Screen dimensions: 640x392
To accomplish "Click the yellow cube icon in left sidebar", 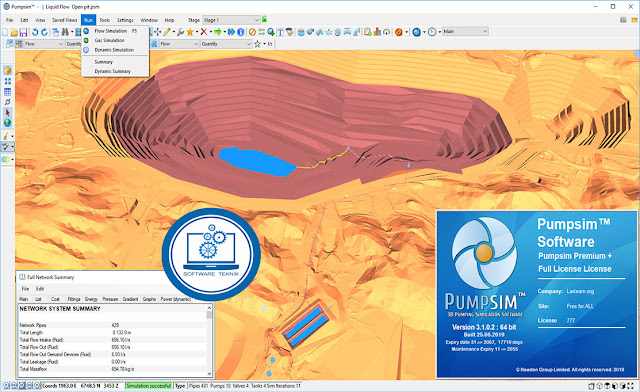I will coord(7,71).
